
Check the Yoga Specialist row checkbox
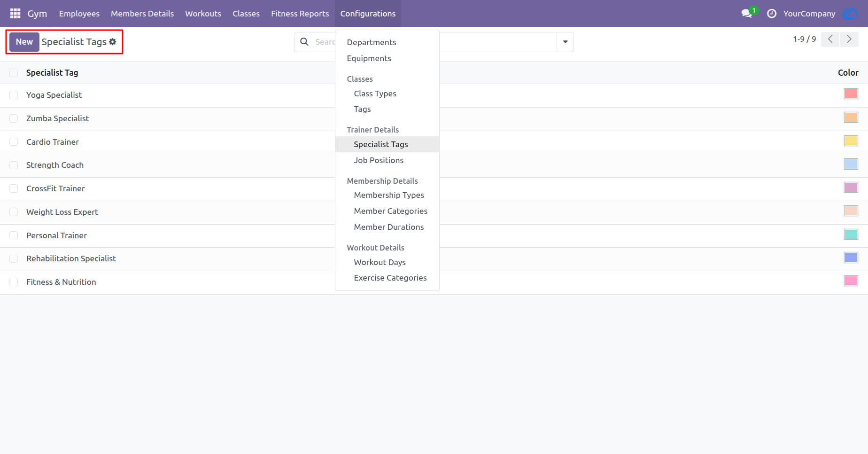click(14, 95)
